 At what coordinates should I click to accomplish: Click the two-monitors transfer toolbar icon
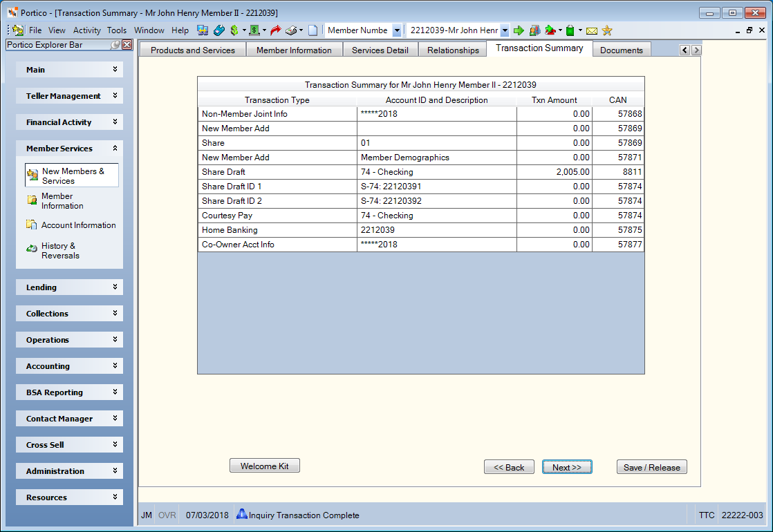202,30
